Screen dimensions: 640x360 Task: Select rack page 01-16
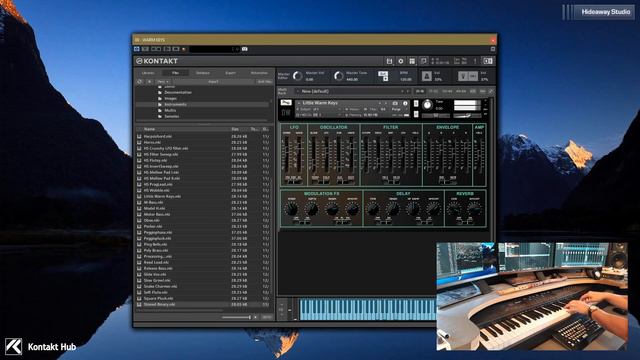[x=420, y=91]
